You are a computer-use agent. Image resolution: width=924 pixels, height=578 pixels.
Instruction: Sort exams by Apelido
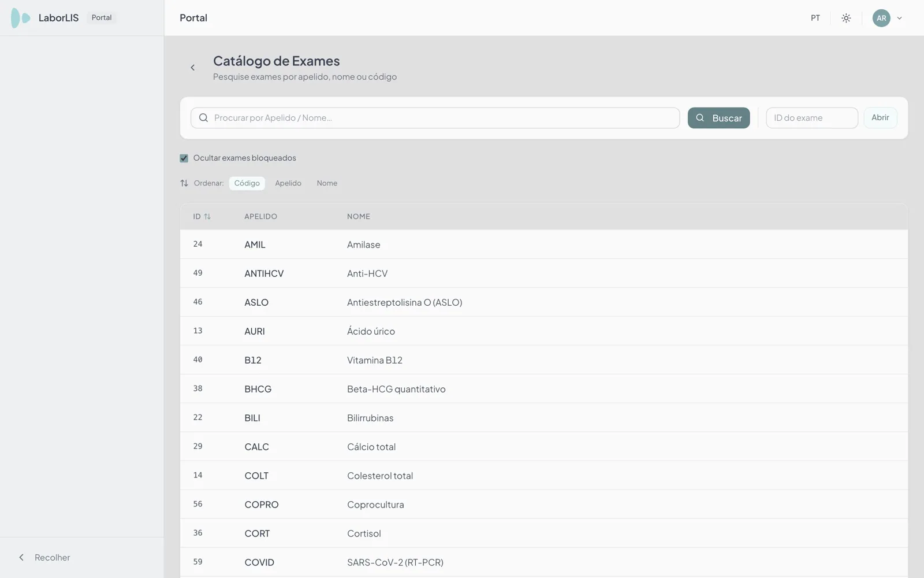click(x=288, y=183)
